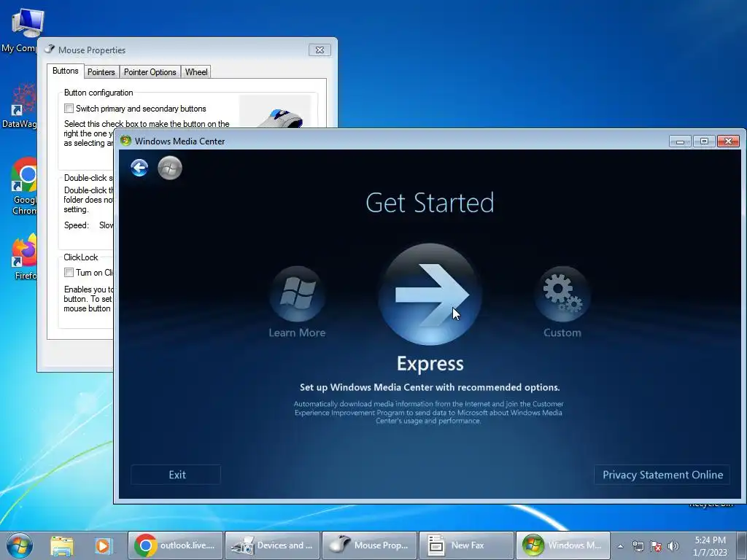Open the volume speaker tray icon
This screenshot has height=560, width=747.
pyautogui.click(x=673, y=546)
